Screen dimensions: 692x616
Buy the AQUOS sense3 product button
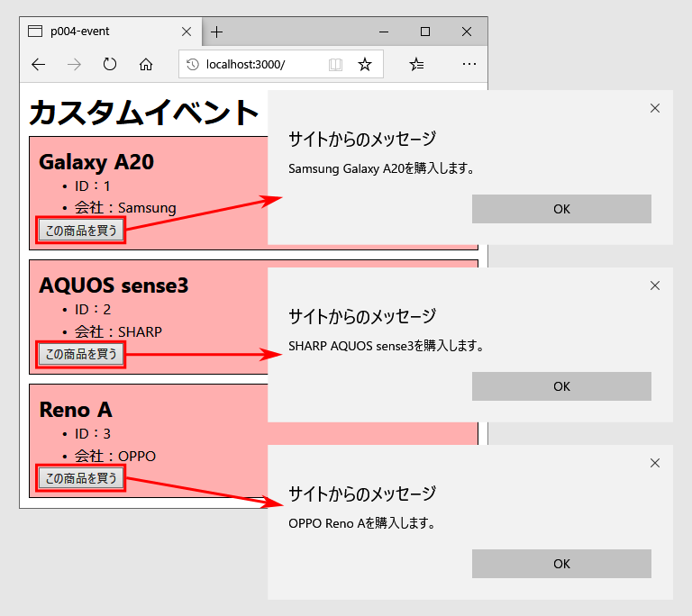[81, 354]
